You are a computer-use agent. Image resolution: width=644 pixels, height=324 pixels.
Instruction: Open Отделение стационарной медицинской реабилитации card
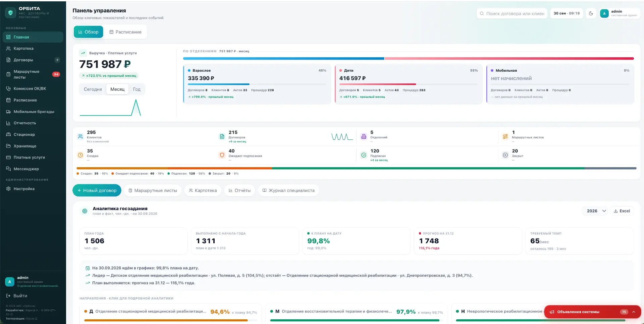[171, 314]
